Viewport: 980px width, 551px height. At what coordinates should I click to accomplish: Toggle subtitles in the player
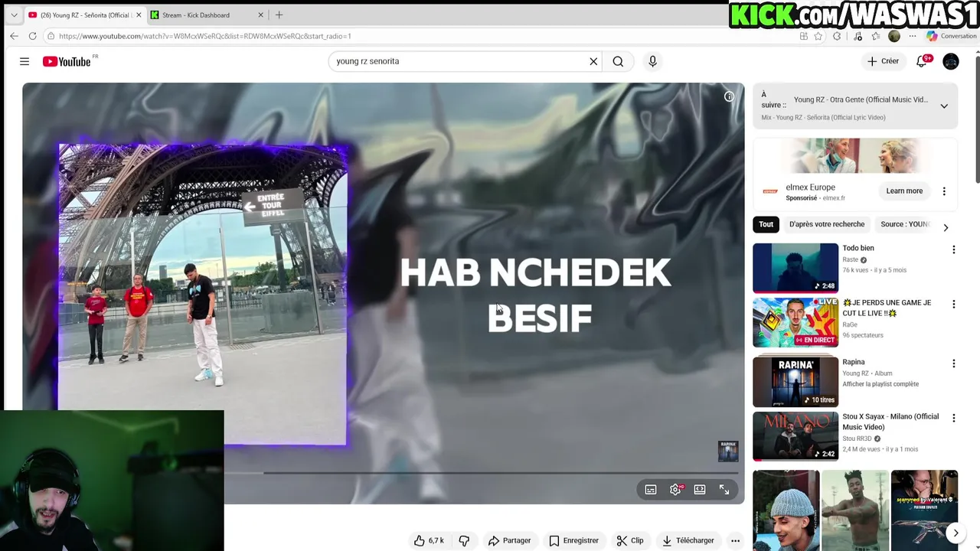[651, 490]
